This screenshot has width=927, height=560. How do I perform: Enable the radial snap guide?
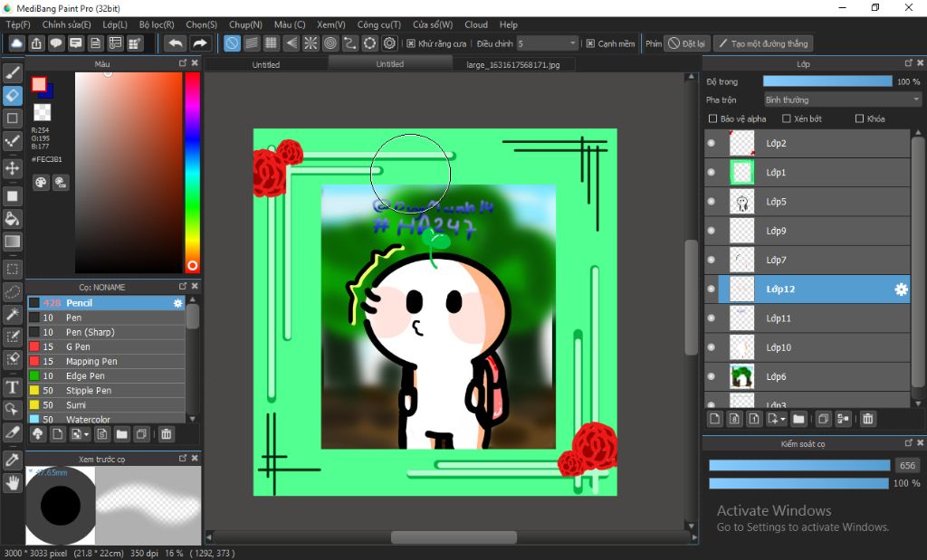(x=311, y=43)
